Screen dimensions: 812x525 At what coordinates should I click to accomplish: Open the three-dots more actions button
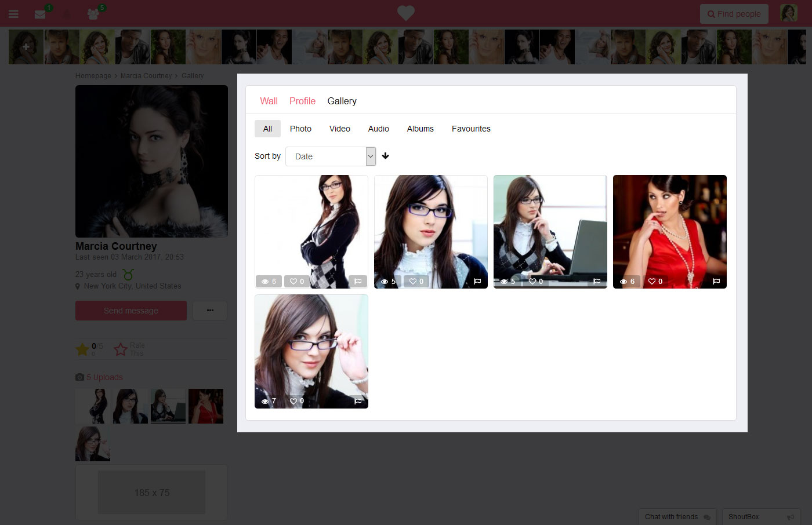[210, 311]
